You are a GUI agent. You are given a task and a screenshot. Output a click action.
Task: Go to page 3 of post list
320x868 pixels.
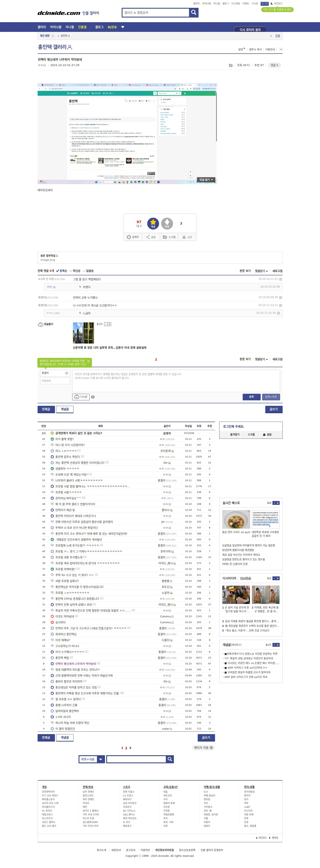[x=130, y=748]
